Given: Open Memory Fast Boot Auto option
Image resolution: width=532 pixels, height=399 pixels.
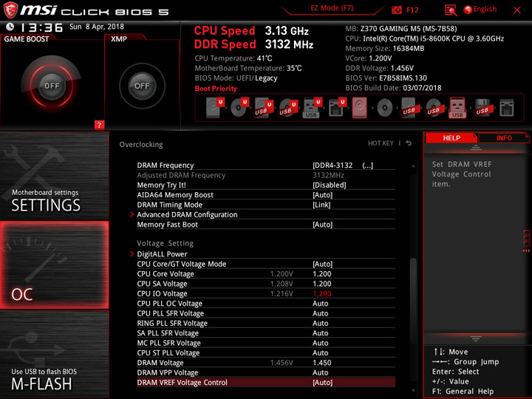Looking at the screenshot, I should 322,225.
